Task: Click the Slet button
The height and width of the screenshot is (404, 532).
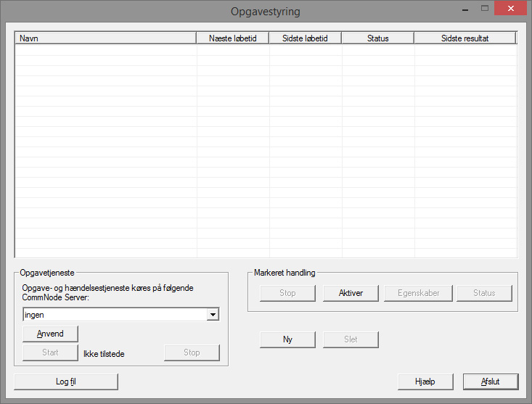Action: [x=351, y=339]
